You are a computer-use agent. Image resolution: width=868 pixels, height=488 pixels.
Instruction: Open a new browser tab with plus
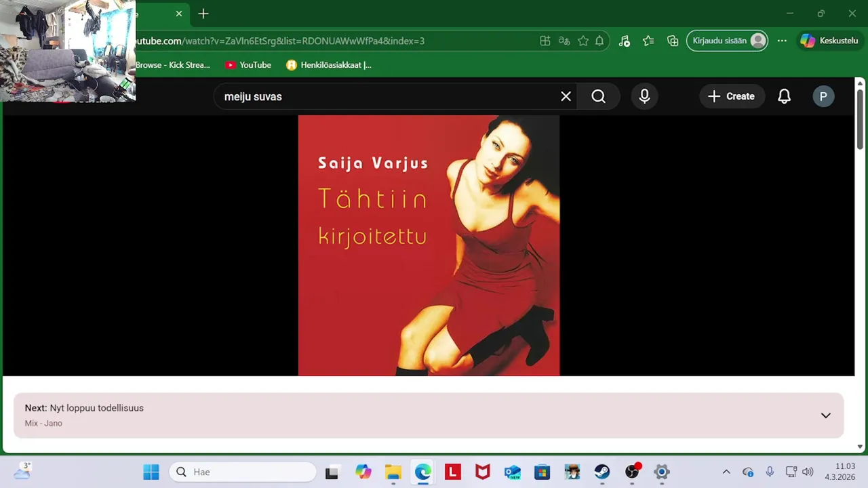pos(203,14)
